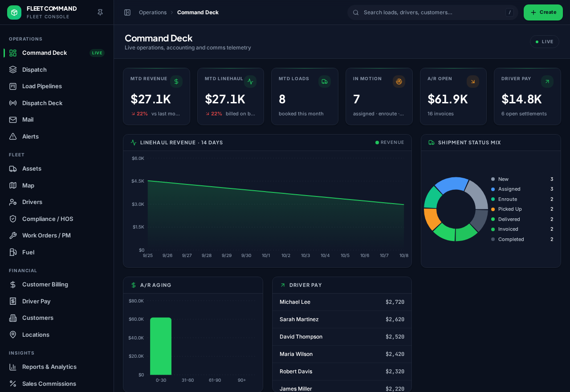Click the Mail envelope icon in the sidebar
Image resolution: width=570 pixels, height=392 pixels.
(x=13, y=119)
